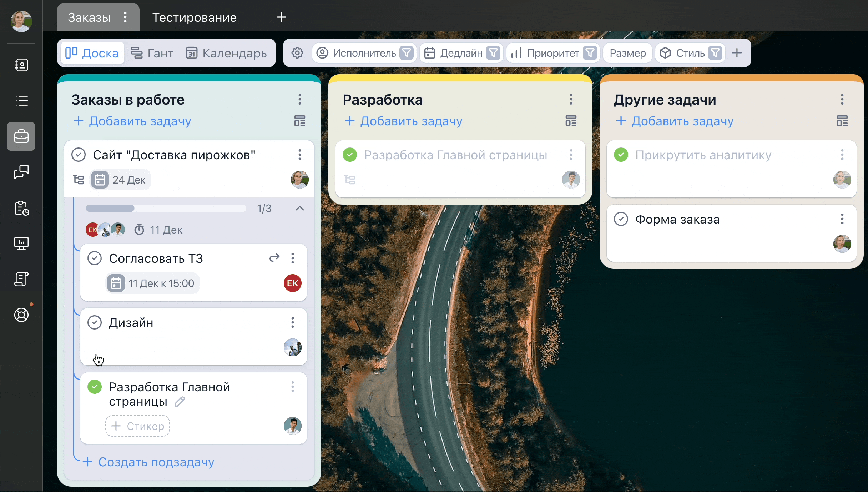Click the pencil edit icon next to Разработка Главной страницы
The image size is (868, 492).
180,402
